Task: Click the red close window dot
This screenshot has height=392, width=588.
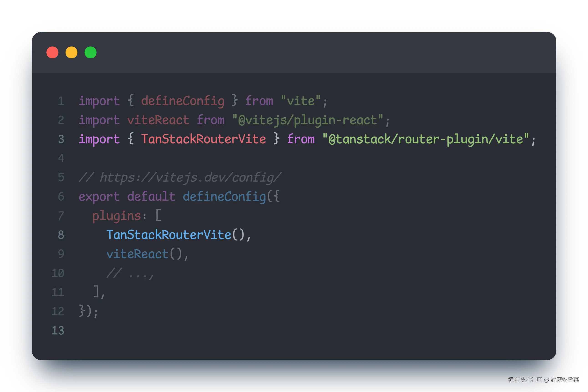Action: click(x=52, y=52)
